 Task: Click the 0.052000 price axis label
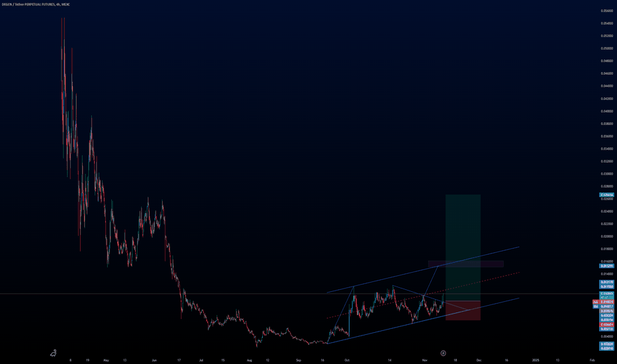[x=606, y=36]
